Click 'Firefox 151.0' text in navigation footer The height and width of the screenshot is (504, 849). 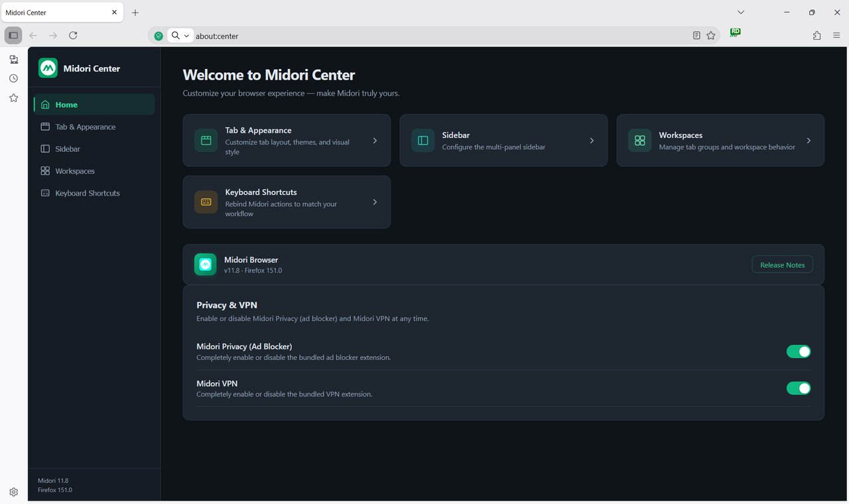pos(55,490)
